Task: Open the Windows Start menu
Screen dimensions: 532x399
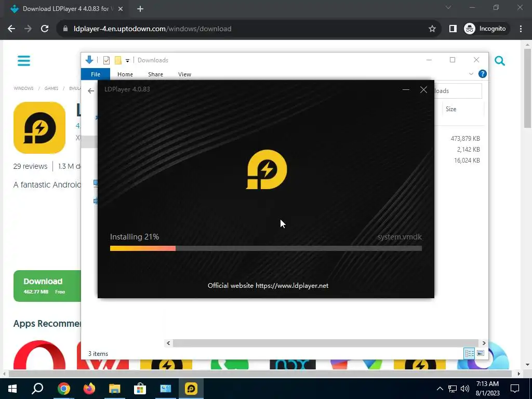Action: (12, 389)
